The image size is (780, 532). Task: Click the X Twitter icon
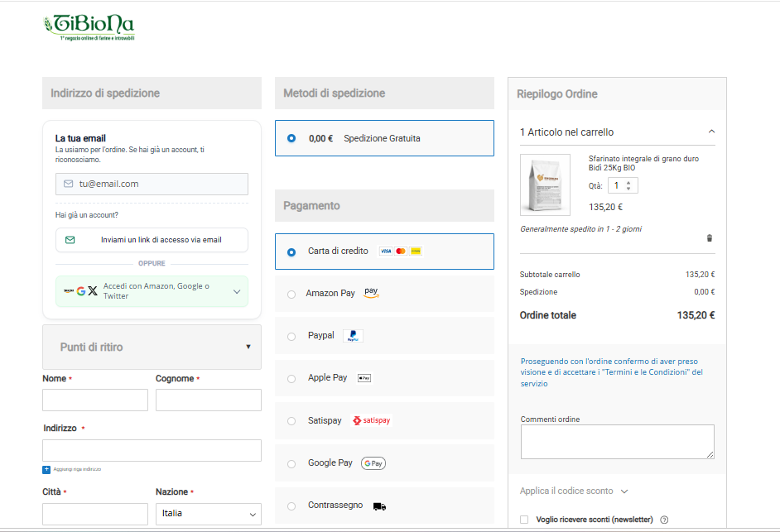pos(93,291)
